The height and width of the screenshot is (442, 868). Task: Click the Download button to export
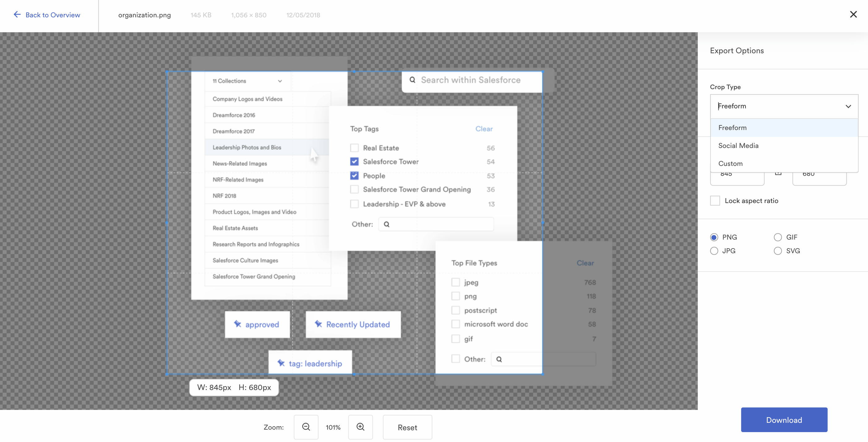(784, 420)
